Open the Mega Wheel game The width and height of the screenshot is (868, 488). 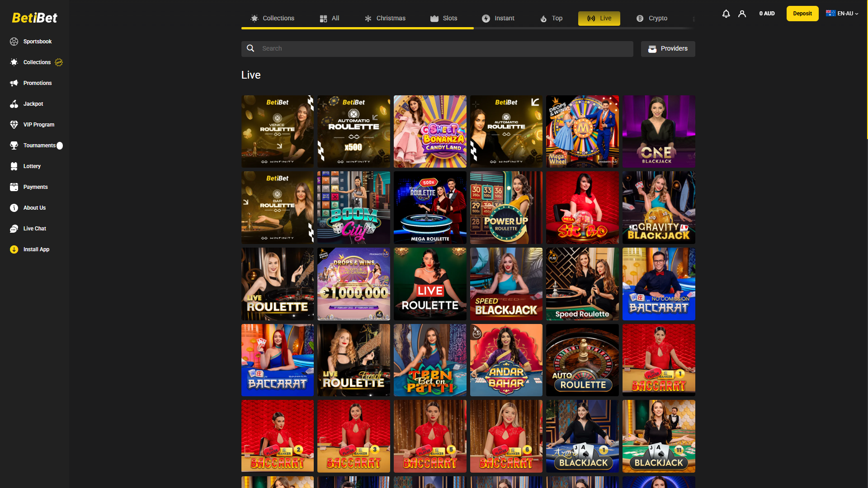point(582,131)
